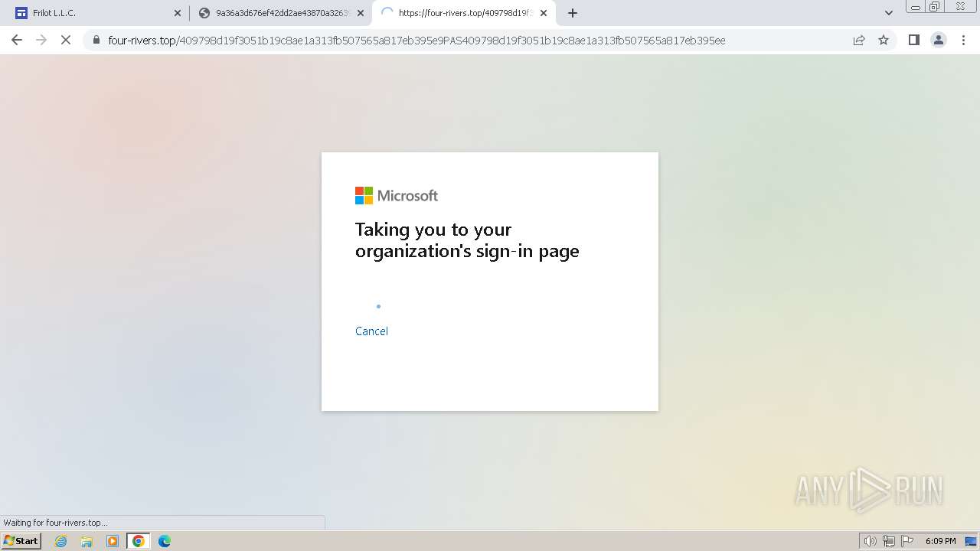
Task: Click the 6:09 PM clock
Action: (940, 541)
